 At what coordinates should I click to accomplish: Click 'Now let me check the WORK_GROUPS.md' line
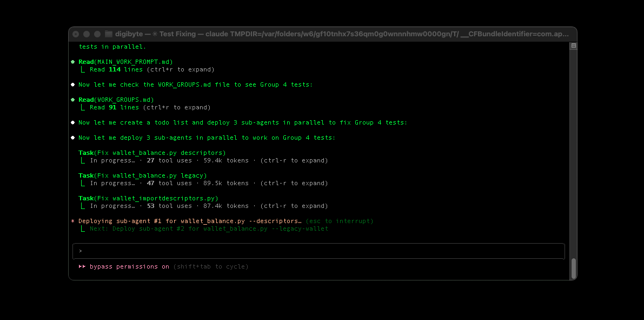point(196,84)
